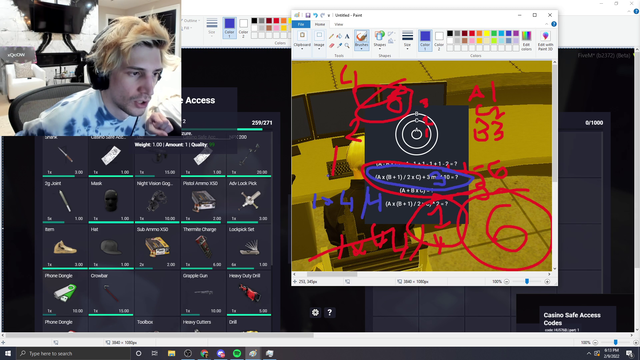Switch to the Home tab in Paint
The image size is (640, 360).
320,24
